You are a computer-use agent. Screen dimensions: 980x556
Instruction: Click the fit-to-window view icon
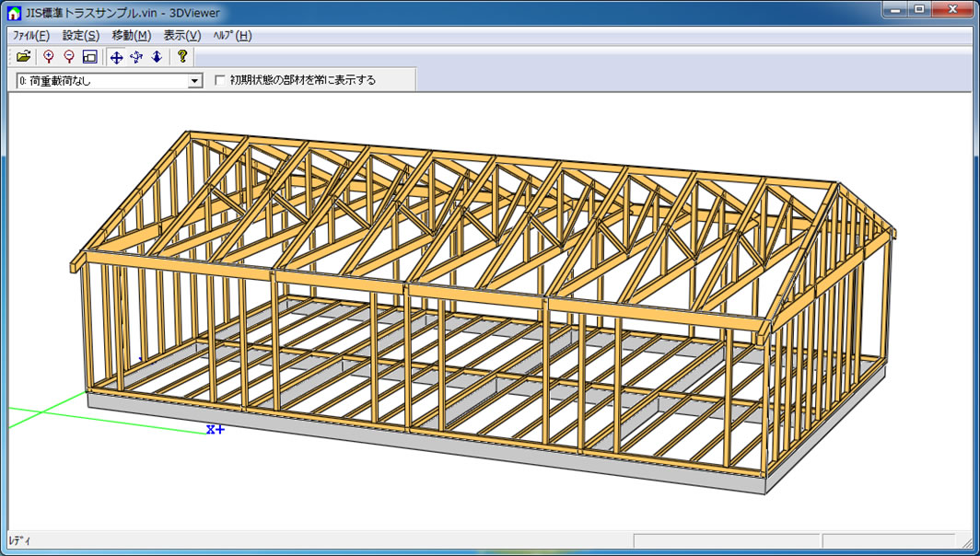tap(89, 57)
